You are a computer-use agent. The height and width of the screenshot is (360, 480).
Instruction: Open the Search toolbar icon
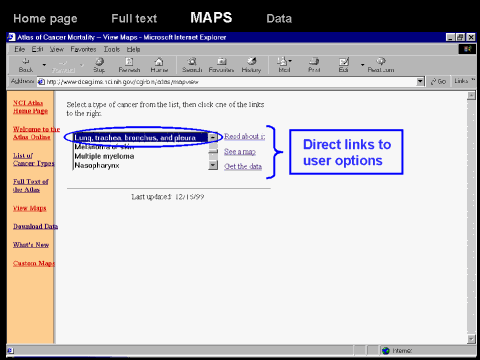[x=192, y=65]
